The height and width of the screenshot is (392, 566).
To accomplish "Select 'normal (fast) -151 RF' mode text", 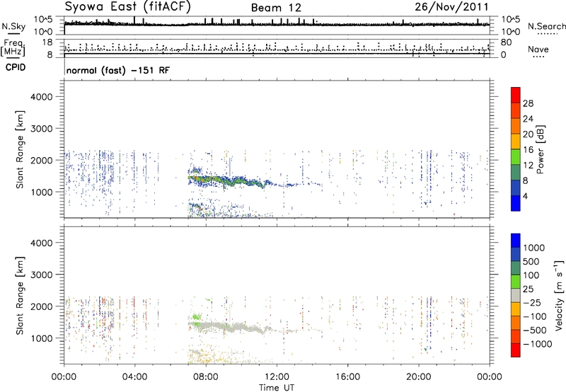I will [117, 70].
